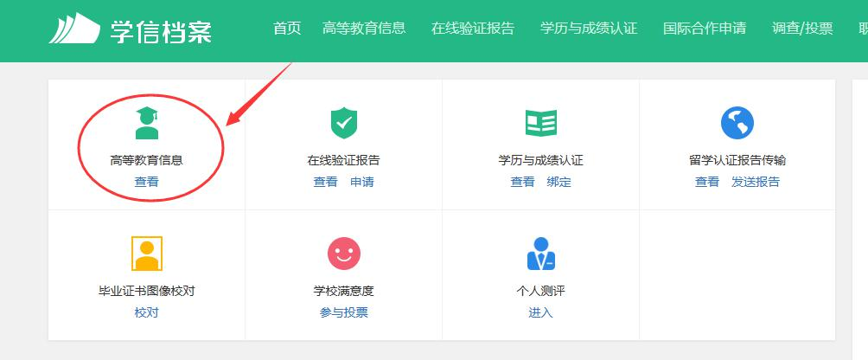The width and height of the screenshot is (868, 360).
Task: Click the blue globe 留学认证报告传输 icon
Action: (x=737, y=123)
